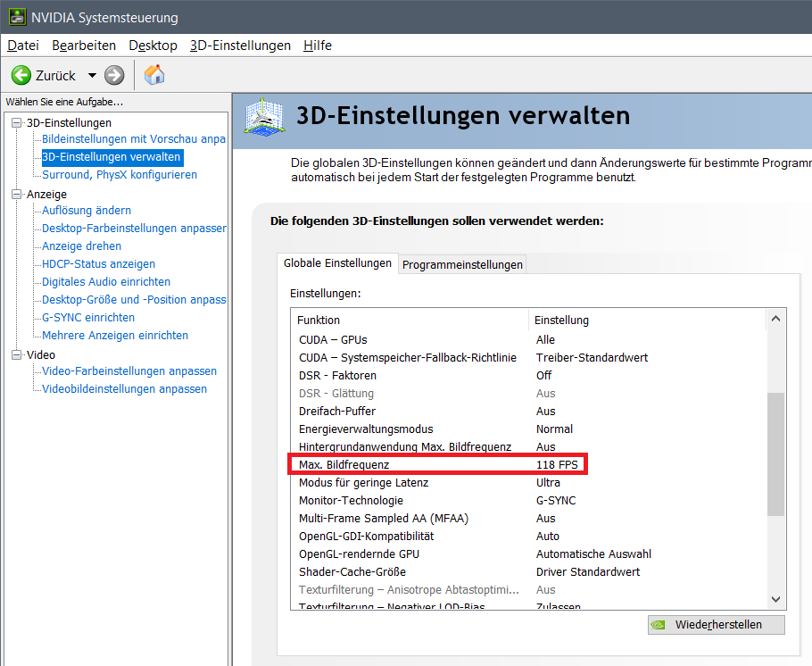
Task: Open Video-Farbeinstellungen anpassen
Action: pos(129,371)
